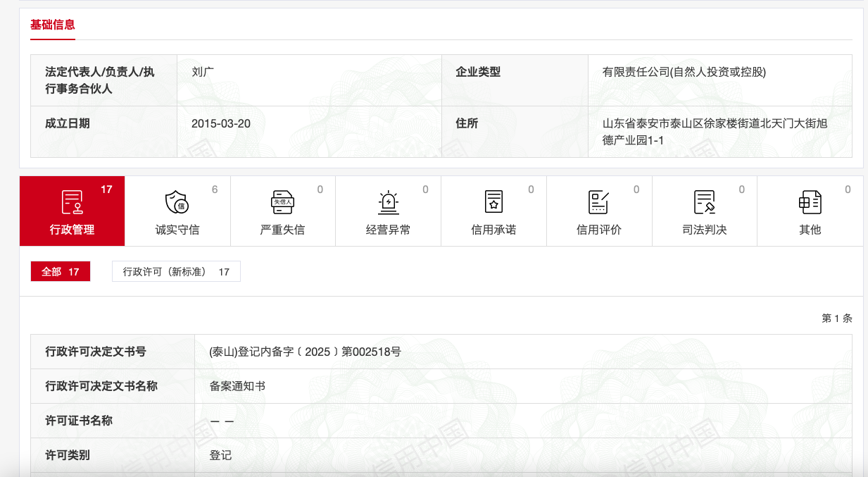Viewport: 868px width, 477px height.
Task: Click the 第 1 条 record counter
Action: coord(837,318)
